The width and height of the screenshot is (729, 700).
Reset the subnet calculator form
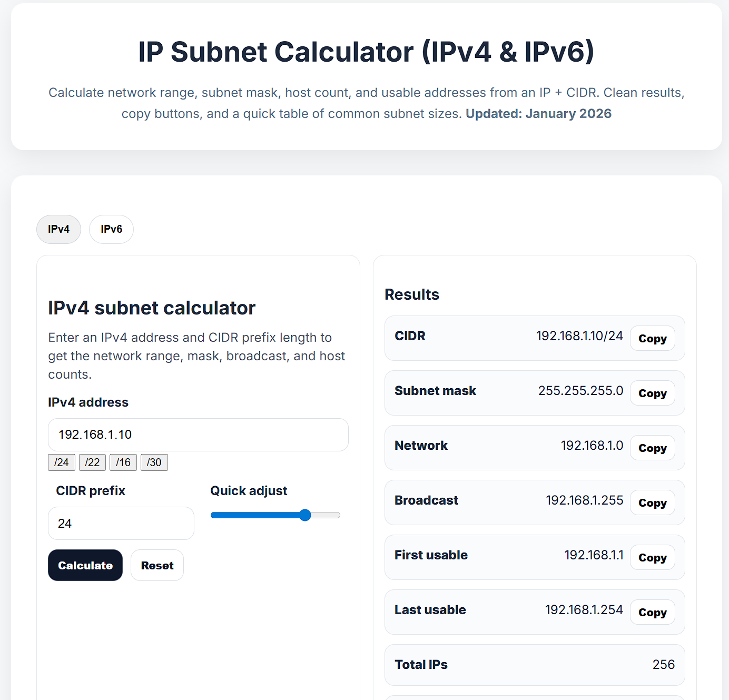point(157,565)
